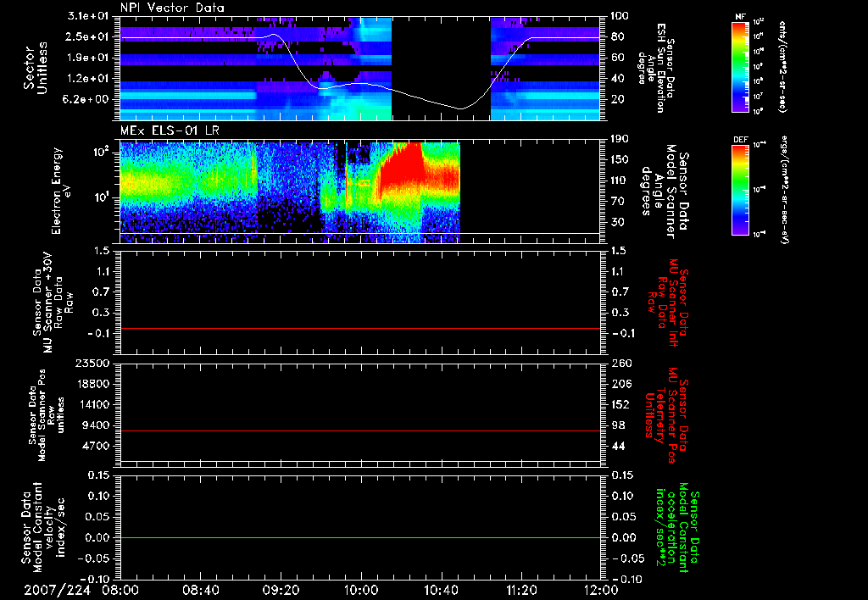
Task: Click the 08:40 time axis label
Action: click(200, 590)
